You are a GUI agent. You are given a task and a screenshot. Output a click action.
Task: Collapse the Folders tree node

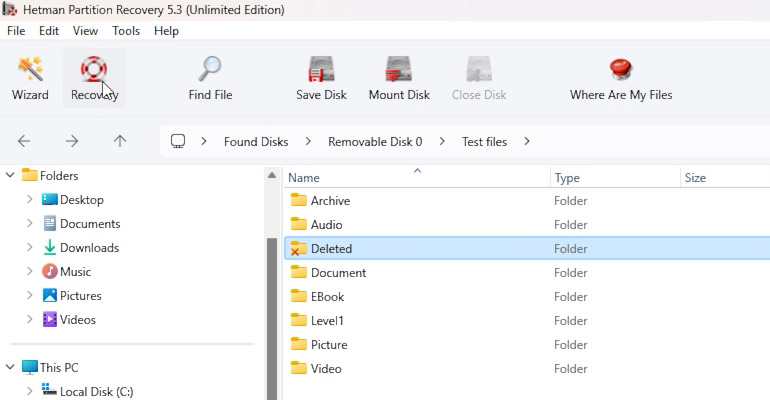tap(10, 175)
